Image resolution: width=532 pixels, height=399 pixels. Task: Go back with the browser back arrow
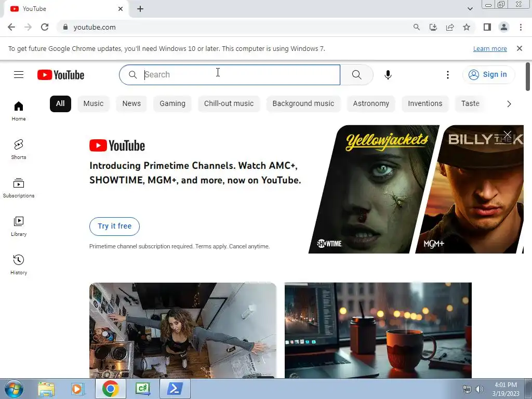coord(11,27)
